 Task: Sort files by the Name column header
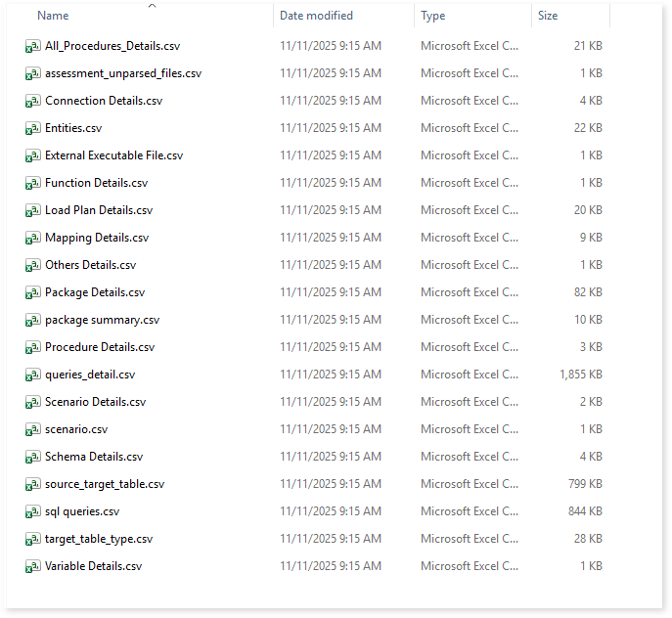pos(53,16)
